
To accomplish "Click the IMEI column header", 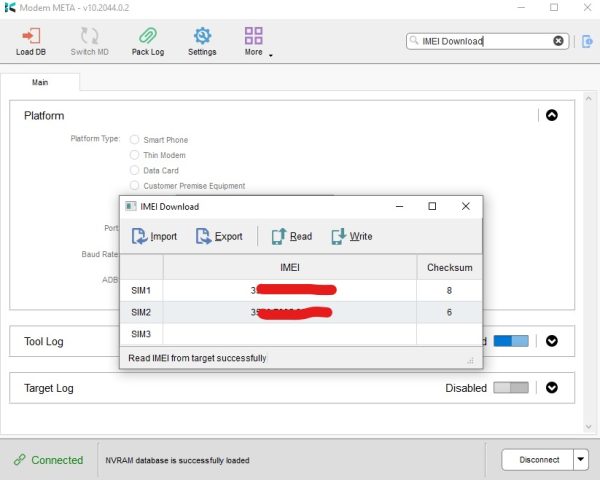I will 290,267.
